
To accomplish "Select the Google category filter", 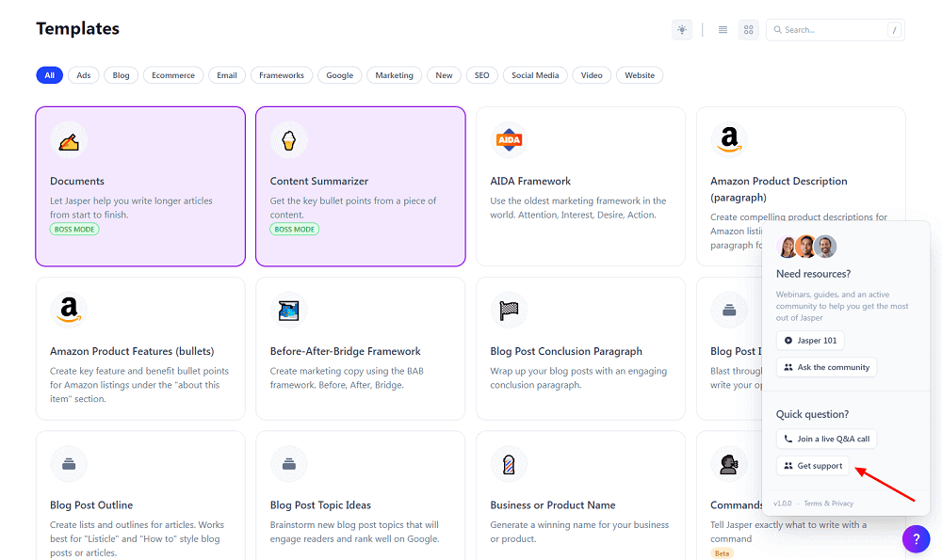I will click(339, 75).
